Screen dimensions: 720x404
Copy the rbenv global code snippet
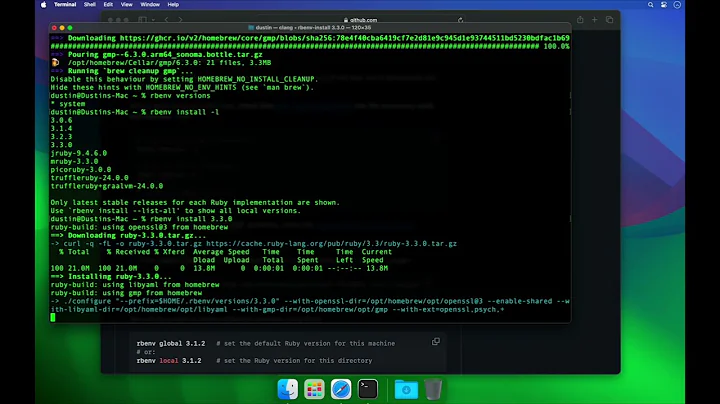coord(436,342)
